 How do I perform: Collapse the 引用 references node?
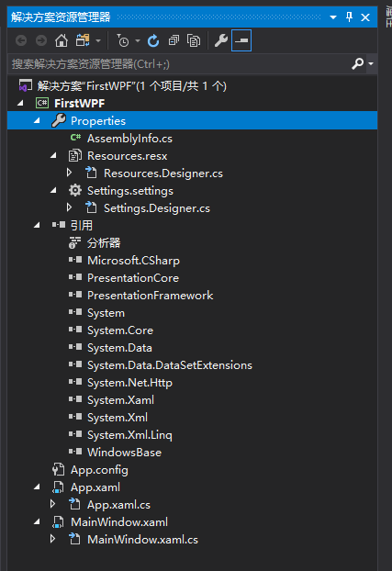click(x=37, y=226)
